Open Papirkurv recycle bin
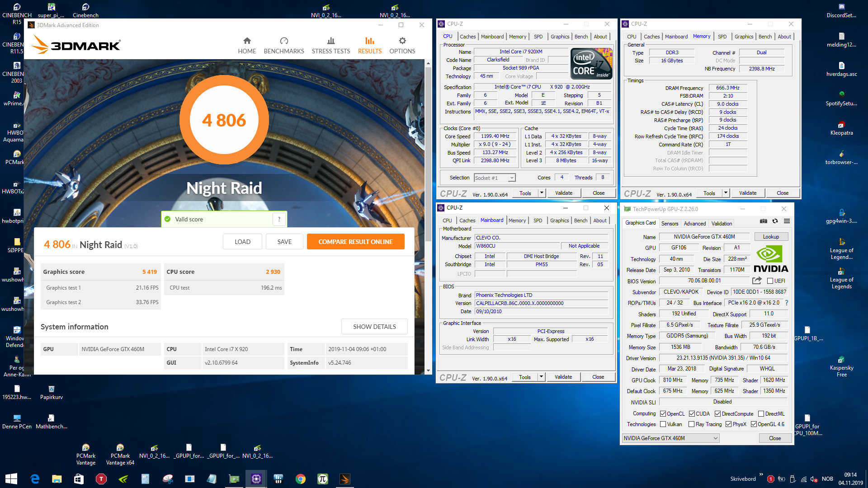Image resolution: width=868 pixels, height=488 pixels. tap(52, 392)
